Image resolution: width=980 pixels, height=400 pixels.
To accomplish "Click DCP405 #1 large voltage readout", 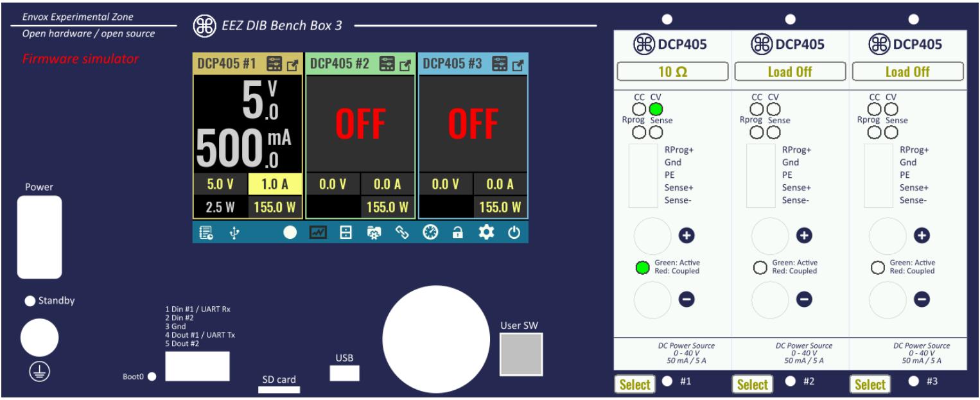I will coord(261,101).
